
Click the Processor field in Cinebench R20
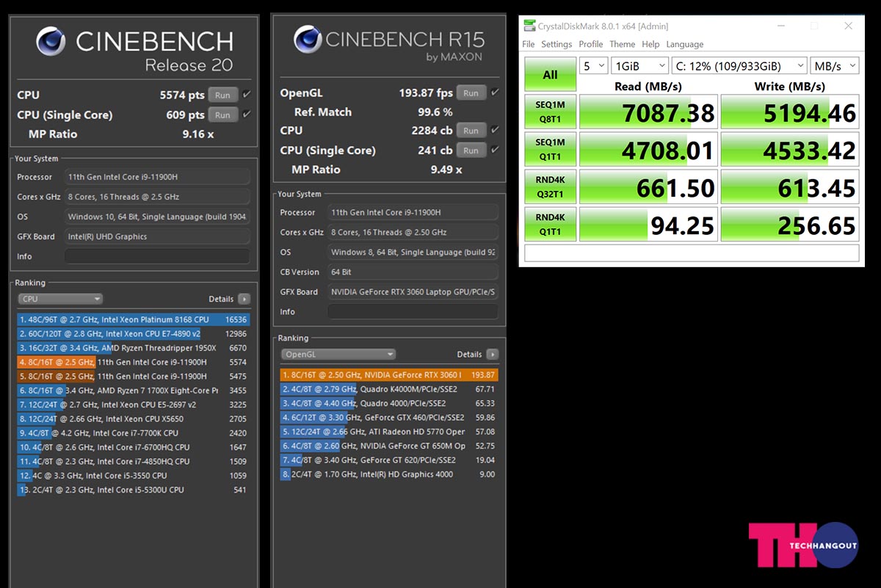(157, 177)
